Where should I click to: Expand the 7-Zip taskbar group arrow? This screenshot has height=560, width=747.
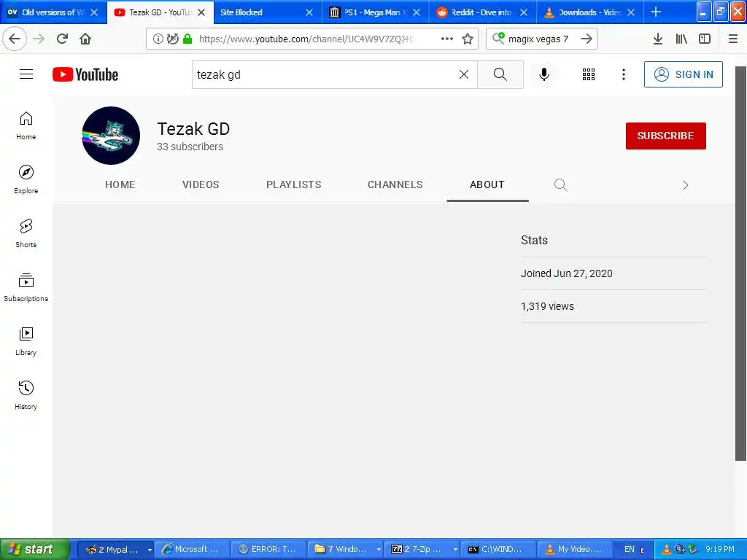coord(455,550)
